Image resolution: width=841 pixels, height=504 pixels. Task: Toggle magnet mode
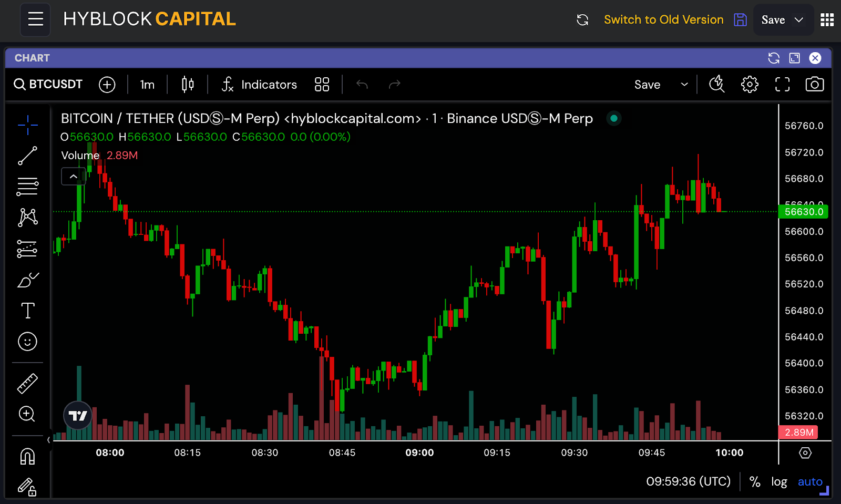27,456
